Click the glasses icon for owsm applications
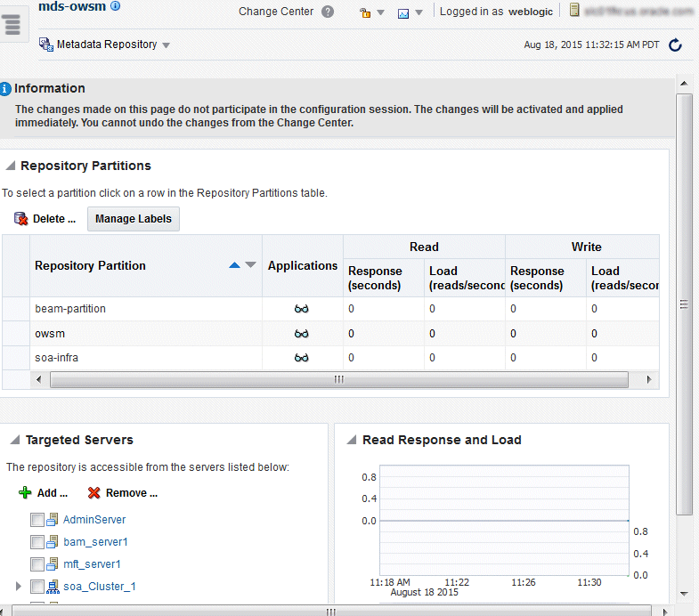Screen dimensions: 699x616 click(302, 334)
